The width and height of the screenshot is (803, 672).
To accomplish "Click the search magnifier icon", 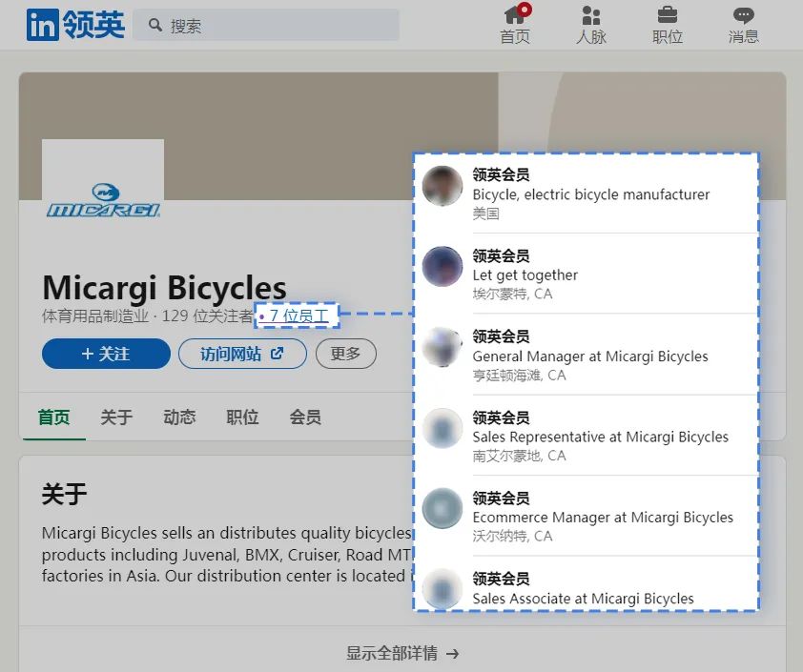I will coord(155,25).
